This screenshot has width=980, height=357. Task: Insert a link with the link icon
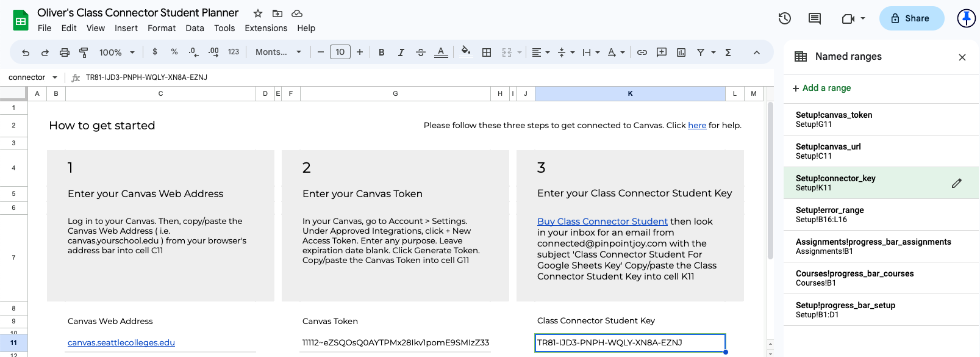pos(642,52)
